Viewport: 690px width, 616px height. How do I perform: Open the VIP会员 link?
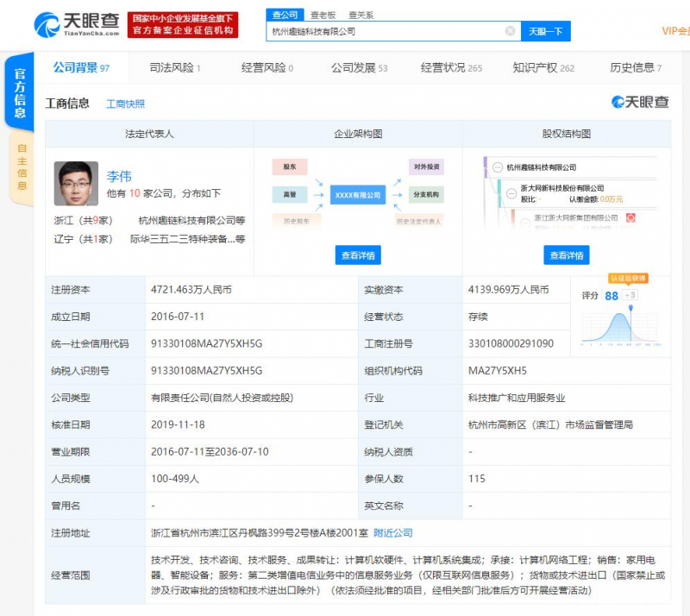(x=676, y=31)
